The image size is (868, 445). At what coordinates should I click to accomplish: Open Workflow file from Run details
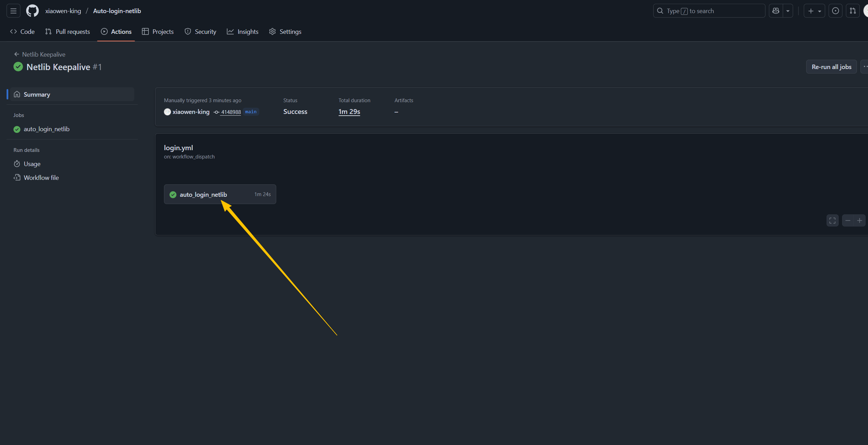coord(41,178)
